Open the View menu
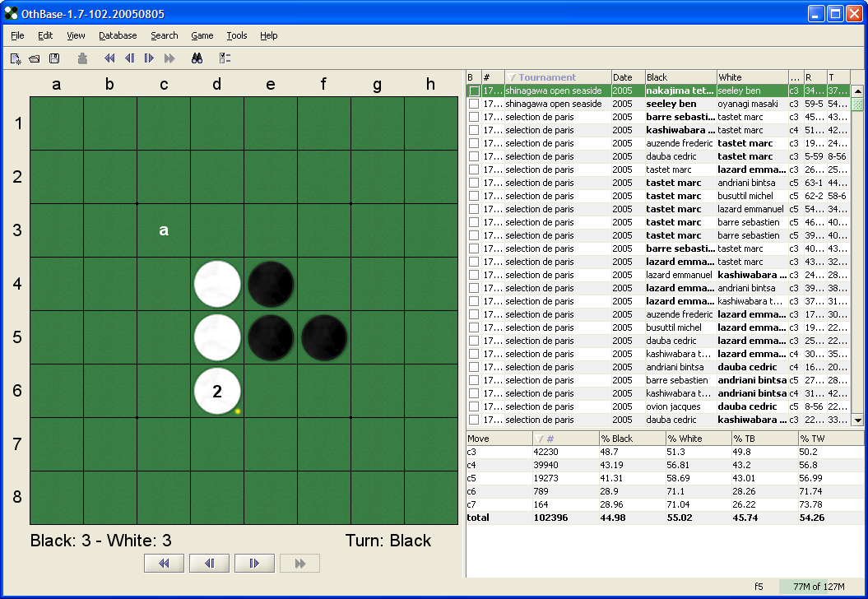The height and width of the screenshot is (599, 868). tap(76, 35)
